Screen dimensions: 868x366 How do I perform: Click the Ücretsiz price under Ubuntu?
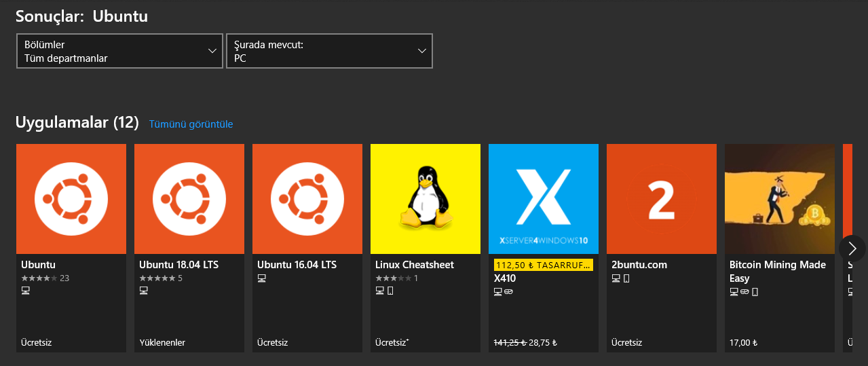[x=36, y=343]
